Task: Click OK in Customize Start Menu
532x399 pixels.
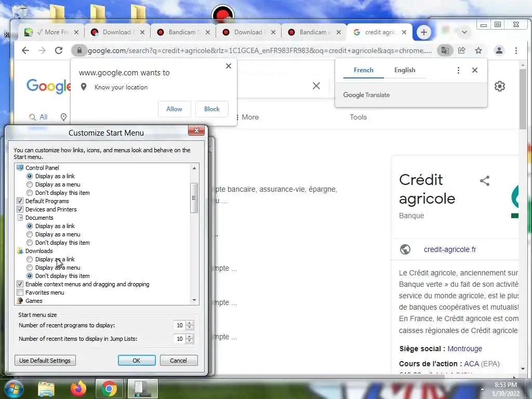Action: click(137, 361)
